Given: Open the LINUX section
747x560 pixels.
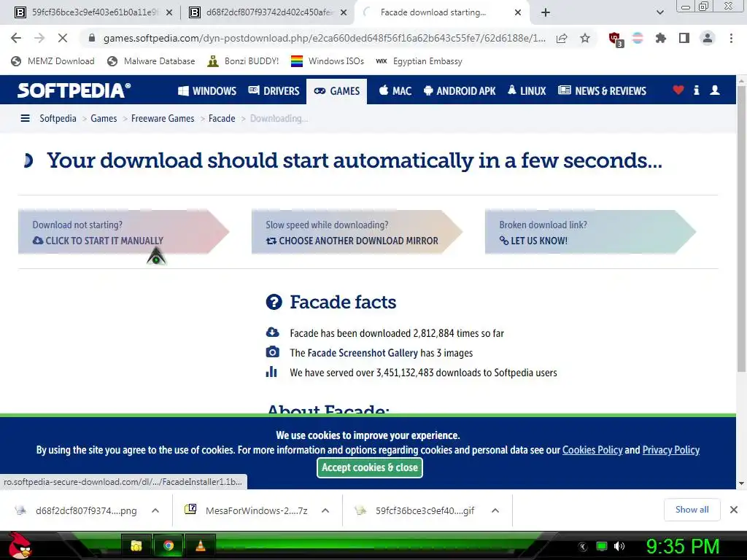Looking at the screenshot, I should (x=527, y=90).
